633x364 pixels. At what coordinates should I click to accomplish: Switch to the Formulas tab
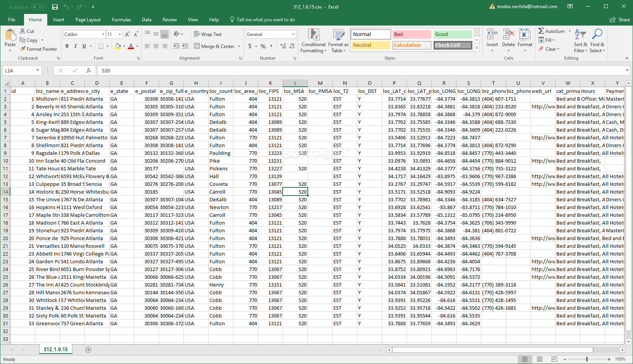pos(121,20)
